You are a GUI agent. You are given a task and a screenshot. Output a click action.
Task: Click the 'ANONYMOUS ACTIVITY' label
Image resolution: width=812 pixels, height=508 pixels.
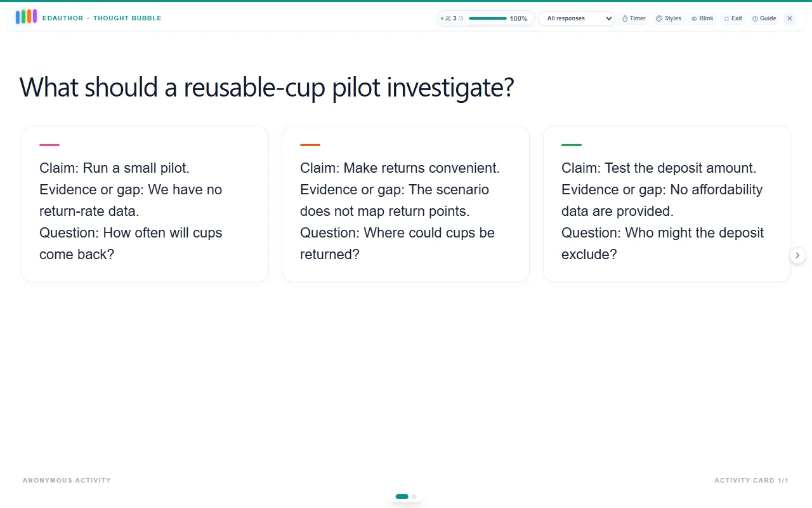tap(67, 481)
